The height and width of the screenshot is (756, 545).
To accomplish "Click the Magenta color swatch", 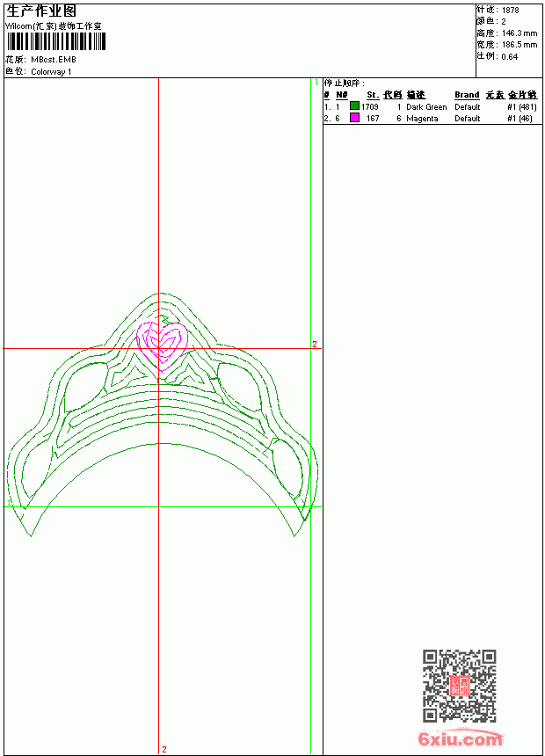I will (x=354, y=118).
